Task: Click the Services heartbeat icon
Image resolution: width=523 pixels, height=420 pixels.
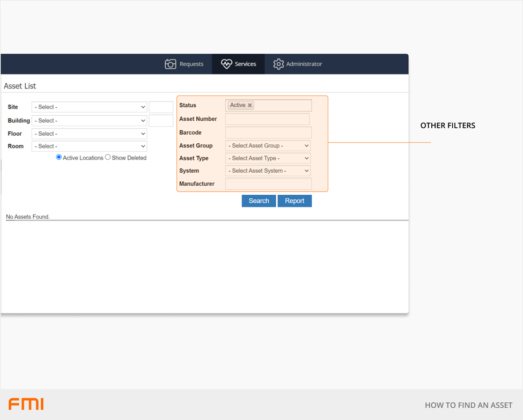Action: 226,64
